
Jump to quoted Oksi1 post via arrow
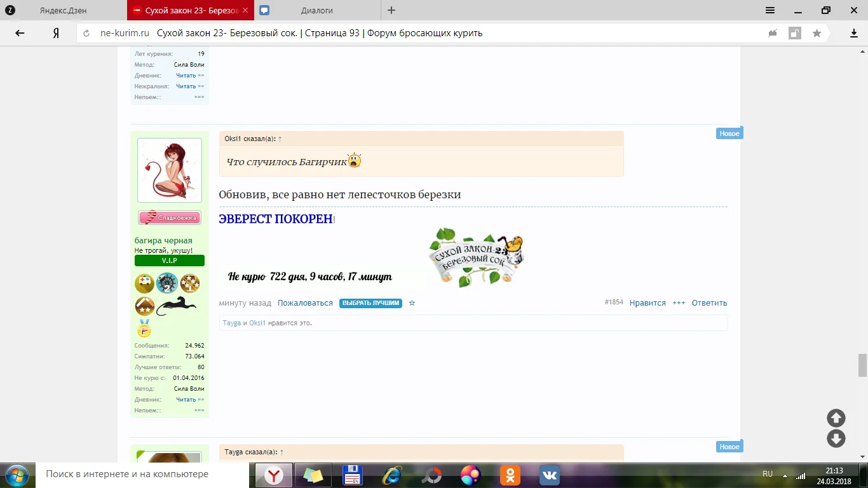280,139
